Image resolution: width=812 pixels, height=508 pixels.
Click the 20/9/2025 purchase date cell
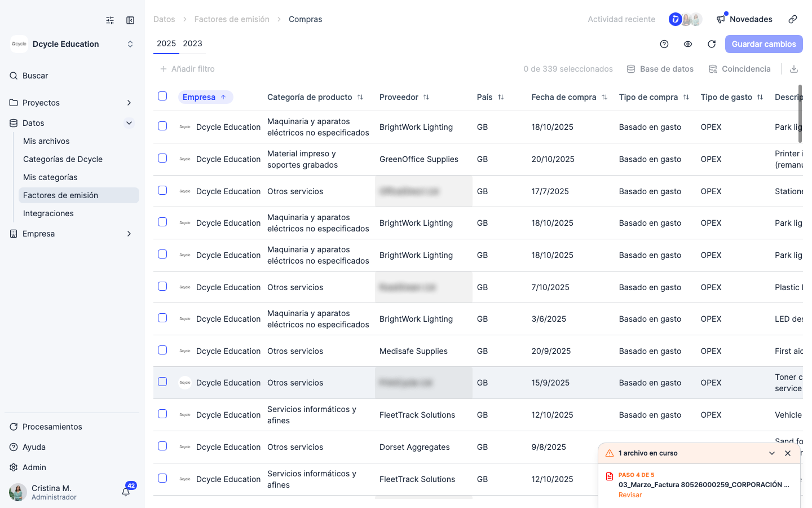tap(570, 351)
